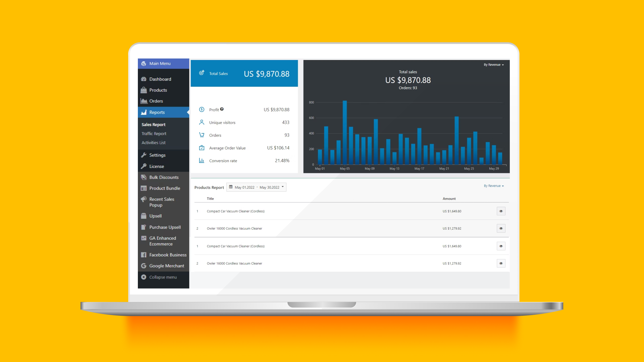Click the Profit help tooltip icon
The height and width of the screenshot is (362, 644).
point(222,110)
